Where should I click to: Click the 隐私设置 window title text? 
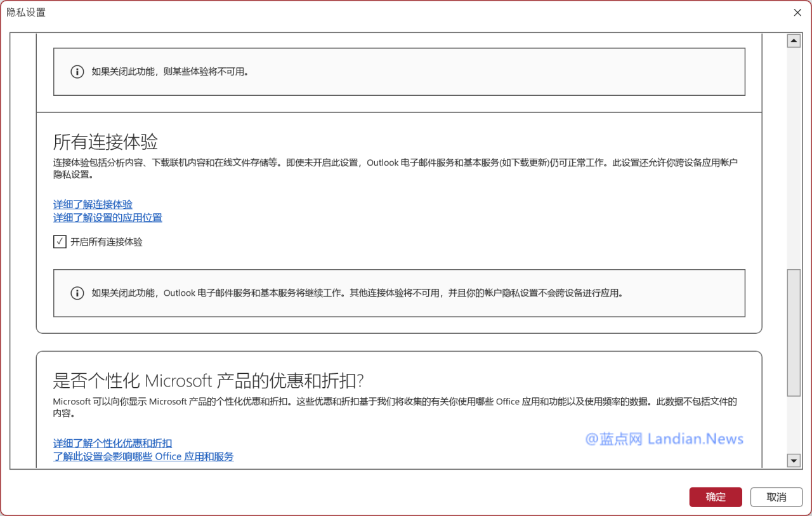26,12
